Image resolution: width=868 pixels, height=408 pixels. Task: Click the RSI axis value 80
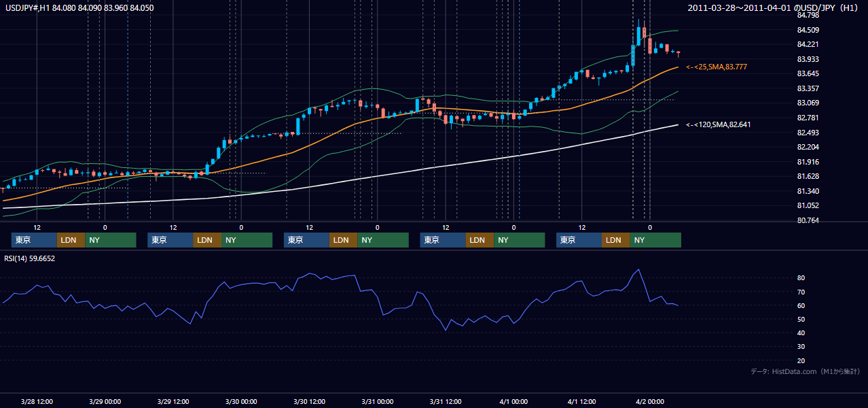pos(801,278)
